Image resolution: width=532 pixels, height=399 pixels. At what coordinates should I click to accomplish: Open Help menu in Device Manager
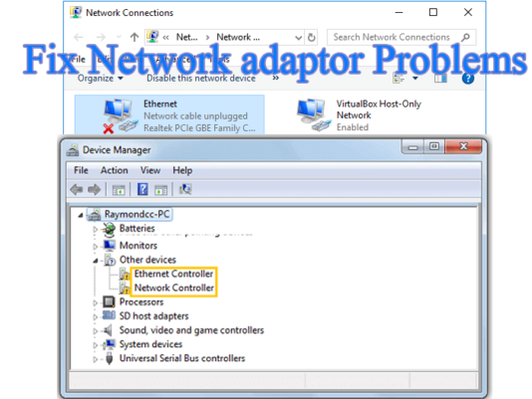click(182, 170)
